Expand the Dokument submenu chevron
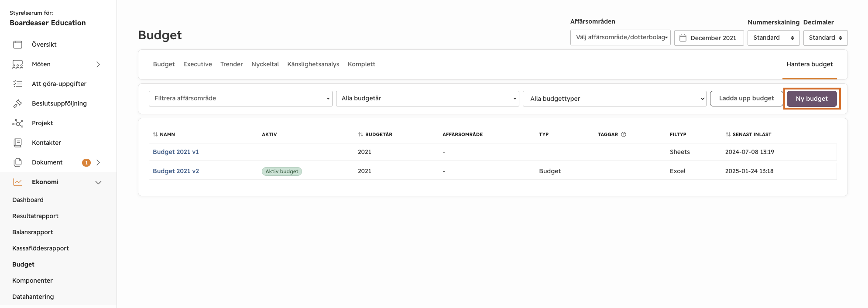The width and height of the screenshot is (868, 308). tap(98, 162)
